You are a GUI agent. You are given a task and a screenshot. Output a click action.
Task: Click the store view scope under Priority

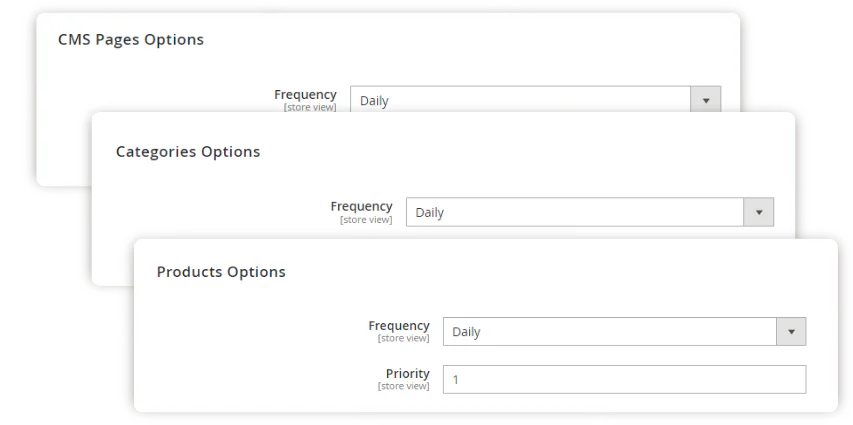403,386
